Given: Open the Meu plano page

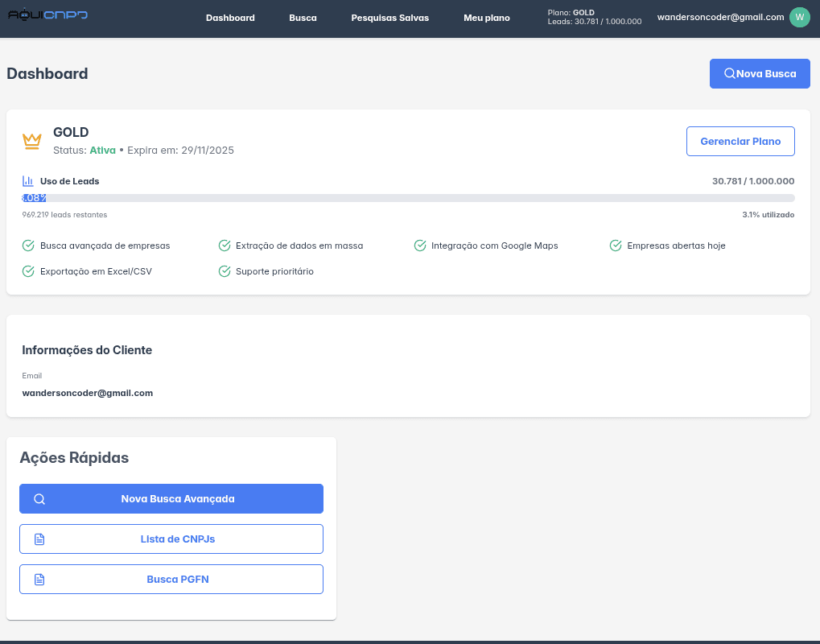Looking at the screenshot, I should click(x=487, y=18).
